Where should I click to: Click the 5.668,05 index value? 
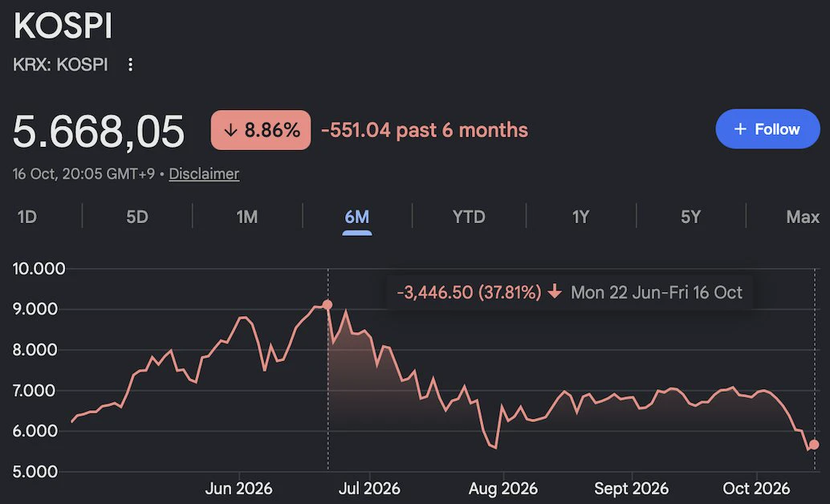coord(99,131)
